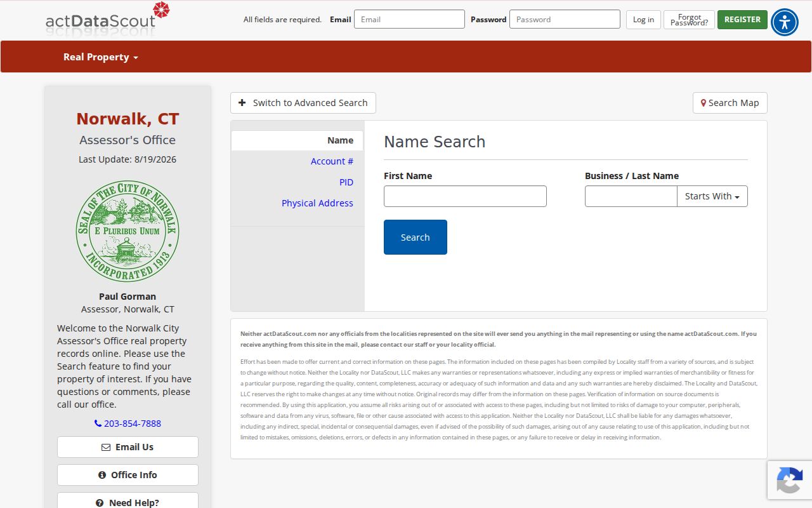The width and height of the screenshot is (812, 508).
Task: Expand the Starts With match dropdown
Action: (x=712, y=196)
